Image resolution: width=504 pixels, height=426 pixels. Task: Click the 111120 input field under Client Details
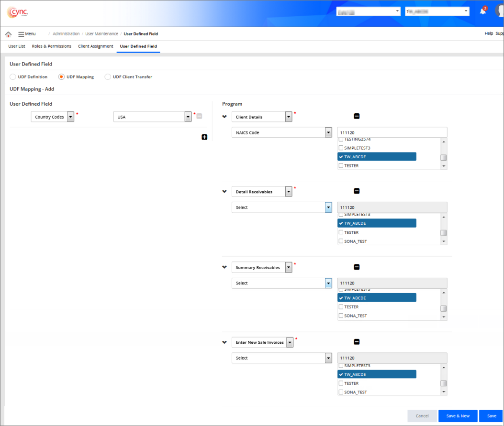tap(392, 132)
